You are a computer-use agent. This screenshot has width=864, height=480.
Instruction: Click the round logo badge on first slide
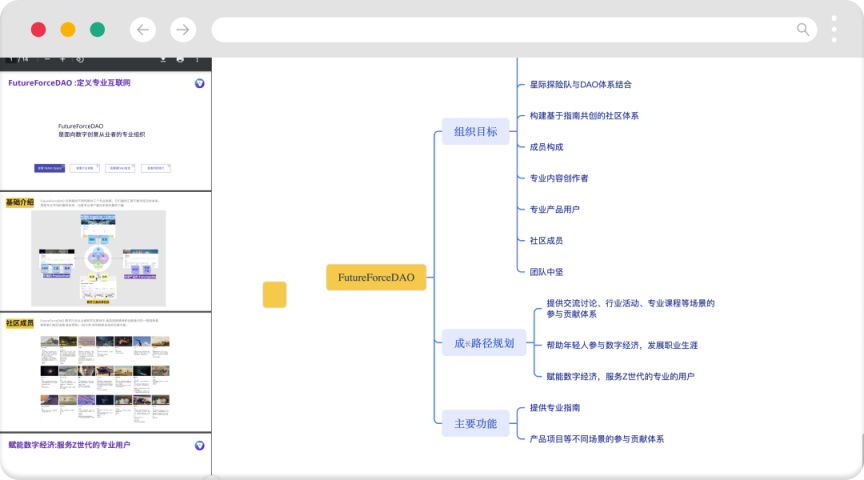(x=199, y=83)
